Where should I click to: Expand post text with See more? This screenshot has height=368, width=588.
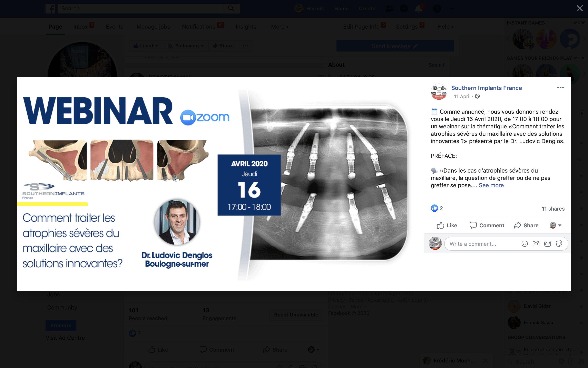[491, 185]
